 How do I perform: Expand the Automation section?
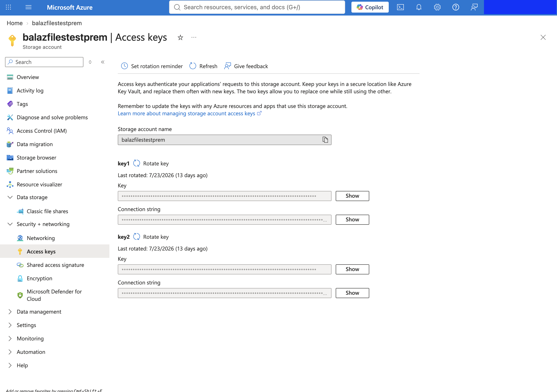coord(10,352)
